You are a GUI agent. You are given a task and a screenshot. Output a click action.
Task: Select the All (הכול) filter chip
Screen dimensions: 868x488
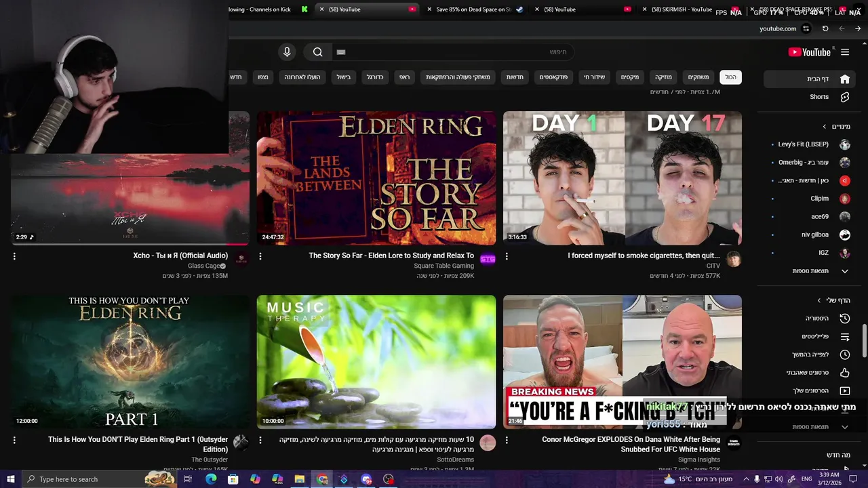[x=730, y=77]
